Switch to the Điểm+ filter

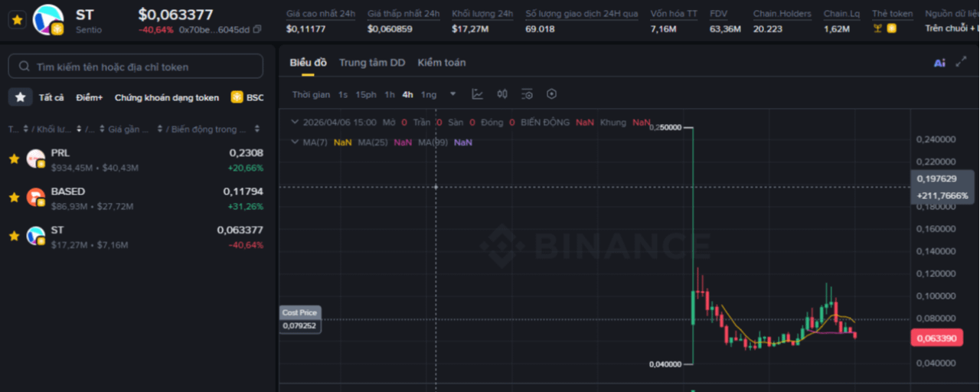pyautogui.click(x=90, y=97)
